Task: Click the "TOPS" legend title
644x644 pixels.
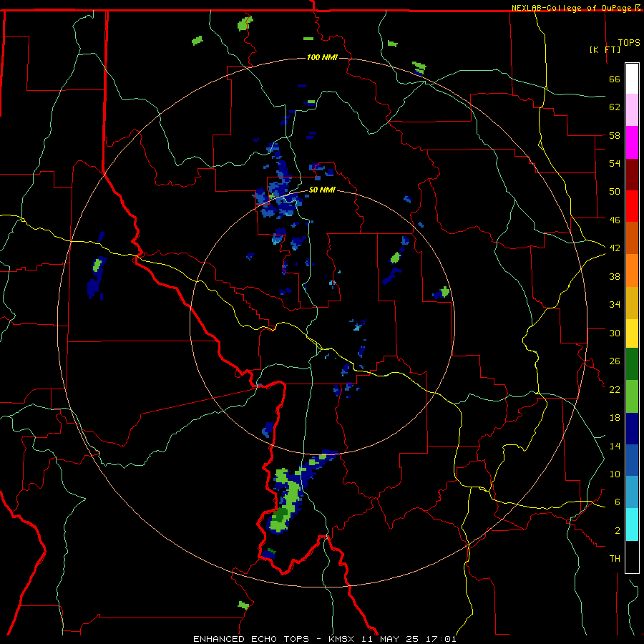Action: (629, 43)
